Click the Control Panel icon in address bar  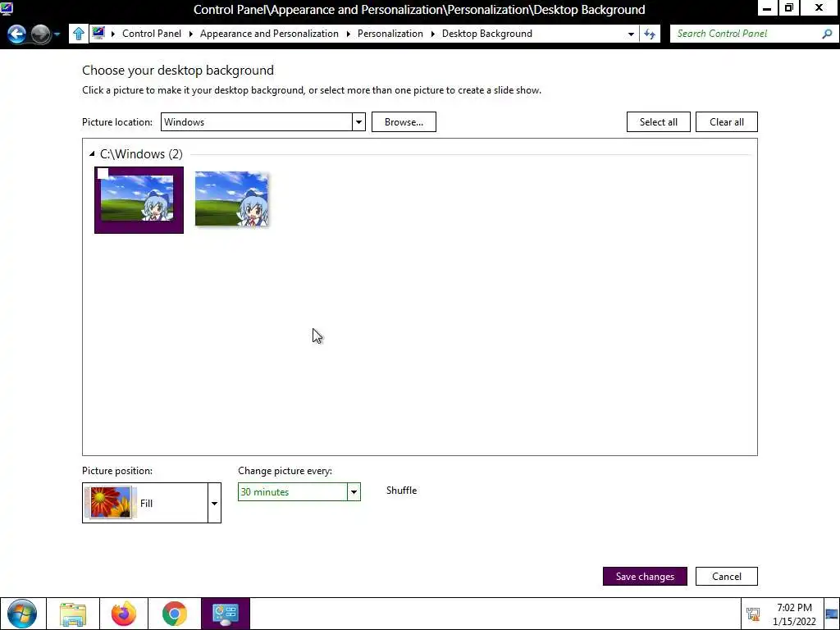pos(98,33)
